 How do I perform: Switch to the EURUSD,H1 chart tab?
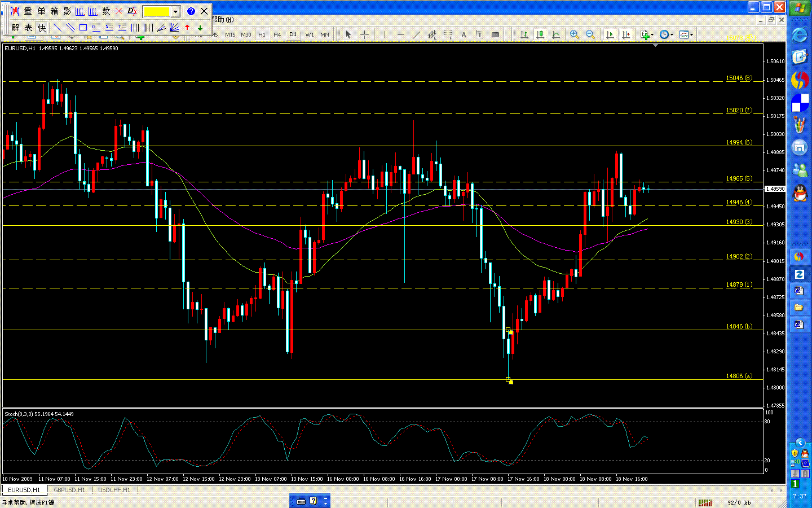[24, 490]
